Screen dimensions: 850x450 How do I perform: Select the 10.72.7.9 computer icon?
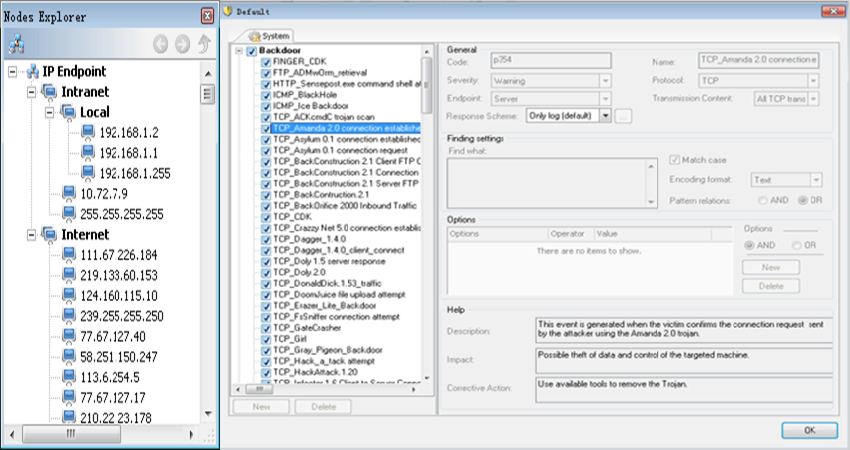tap(68, 192)
